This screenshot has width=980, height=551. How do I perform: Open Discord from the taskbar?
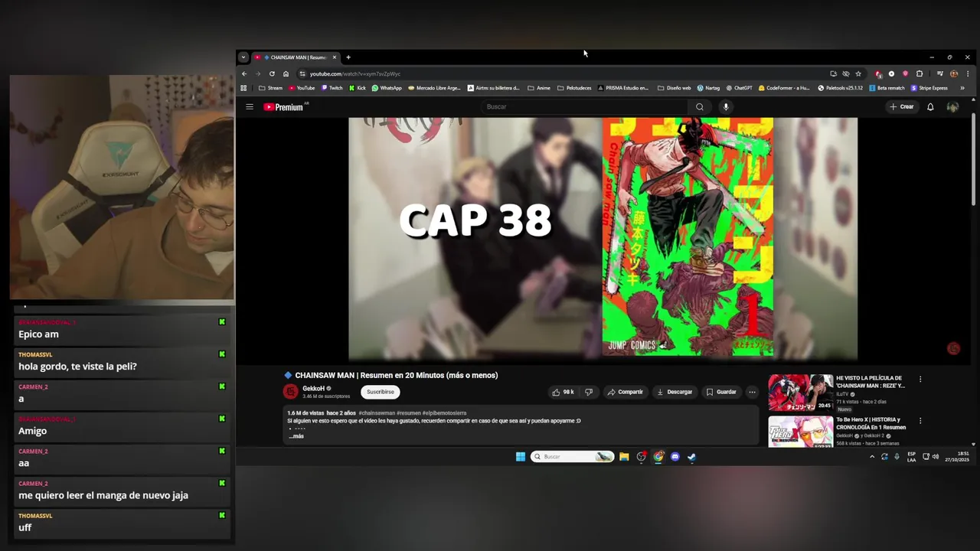click(x=675, y=457)
